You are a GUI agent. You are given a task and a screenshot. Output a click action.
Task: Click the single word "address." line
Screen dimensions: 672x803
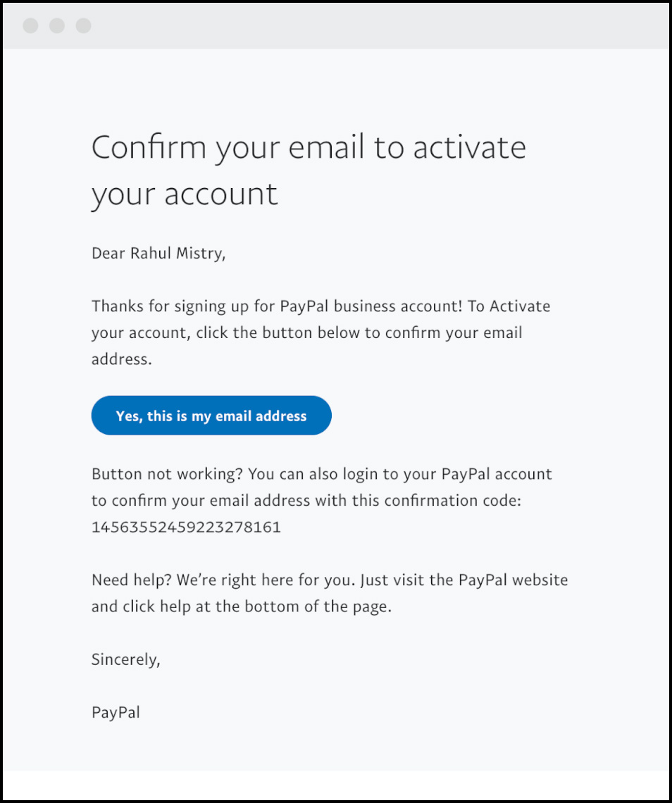click(x=121, y=359)
